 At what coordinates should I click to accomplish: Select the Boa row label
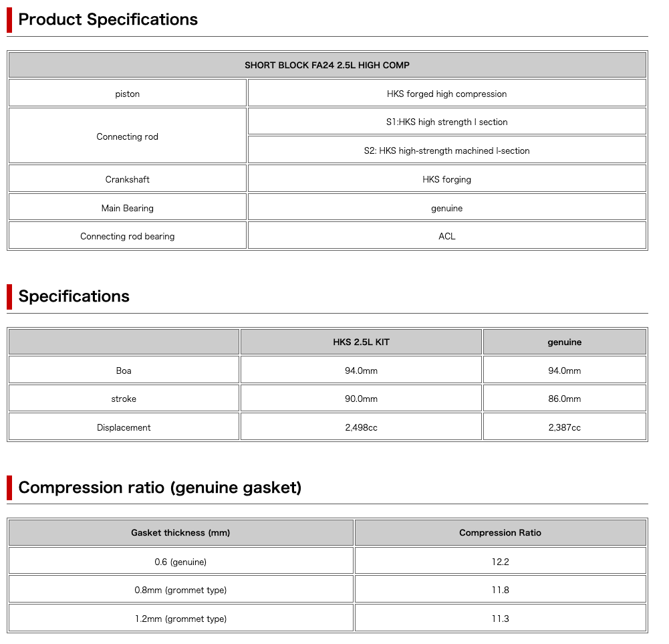(x=124, y=370)
